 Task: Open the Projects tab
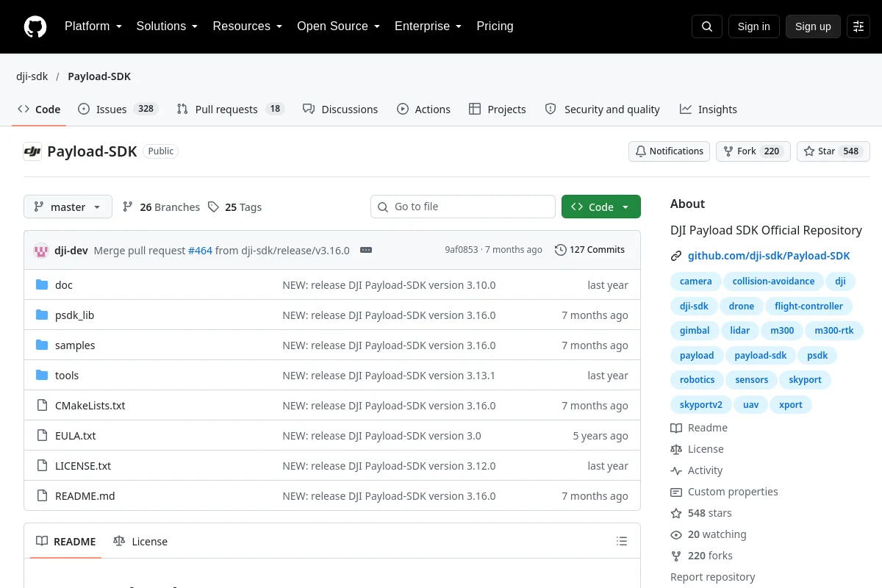coord(498,109)
